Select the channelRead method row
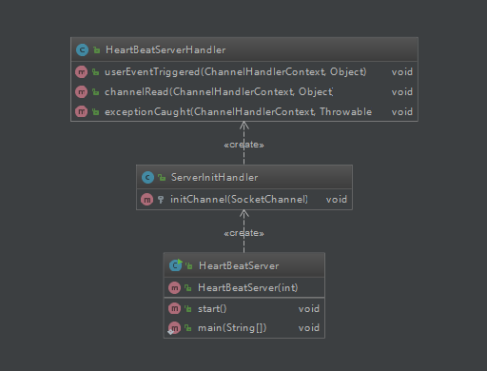The image size is (487, 371). [244, 92]
